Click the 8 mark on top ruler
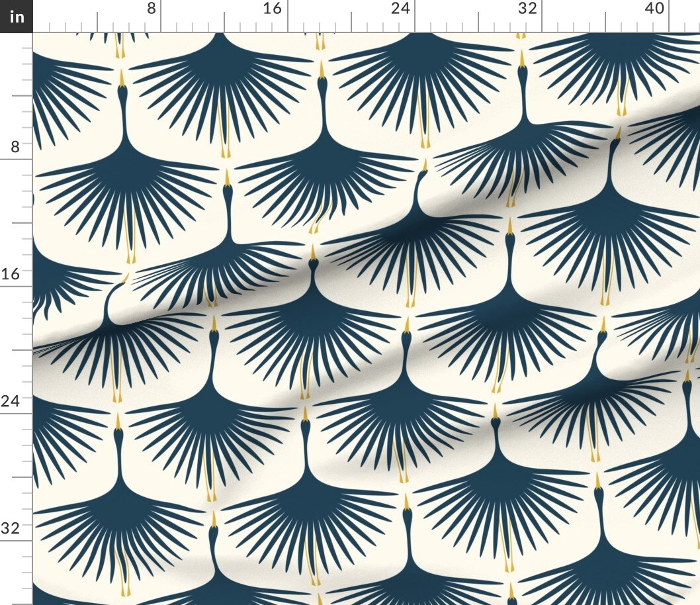 pyautogui.click(x=152, y=9)
